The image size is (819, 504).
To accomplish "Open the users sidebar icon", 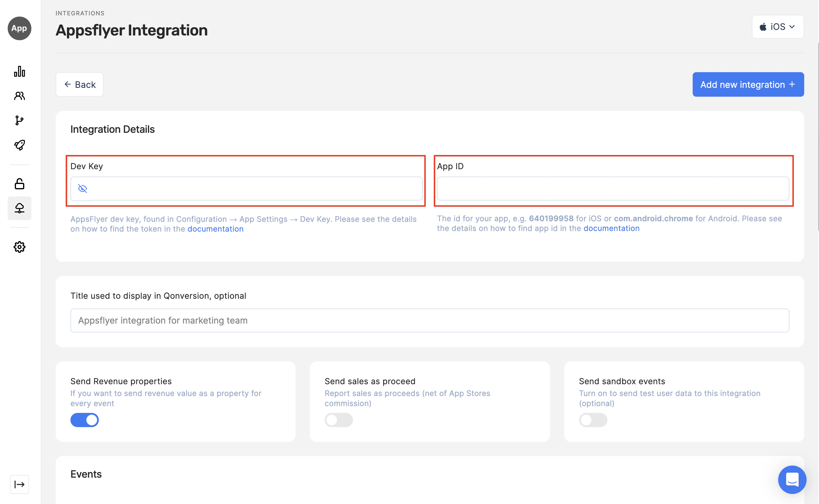I will [19, 96].
